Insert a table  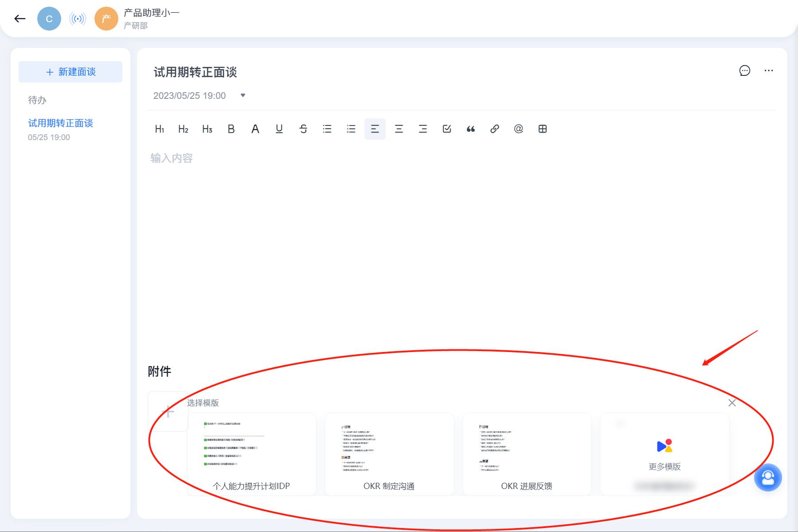coord(543,129)
